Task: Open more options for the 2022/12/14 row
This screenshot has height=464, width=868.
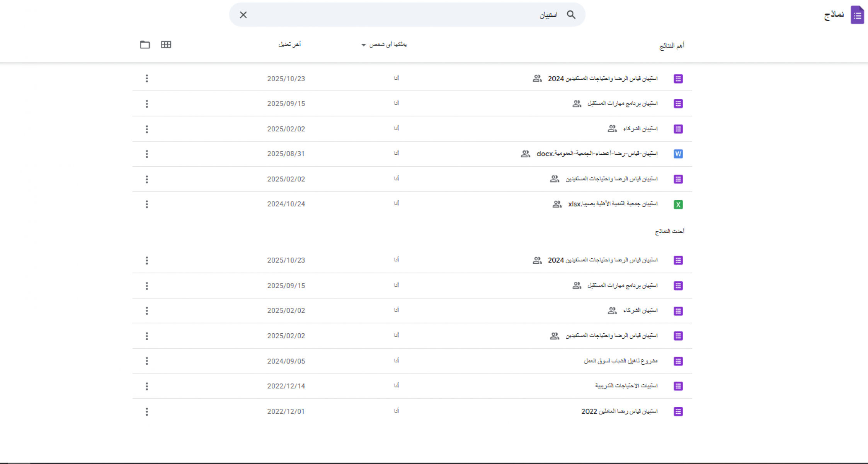Action: tap(147, 386)
